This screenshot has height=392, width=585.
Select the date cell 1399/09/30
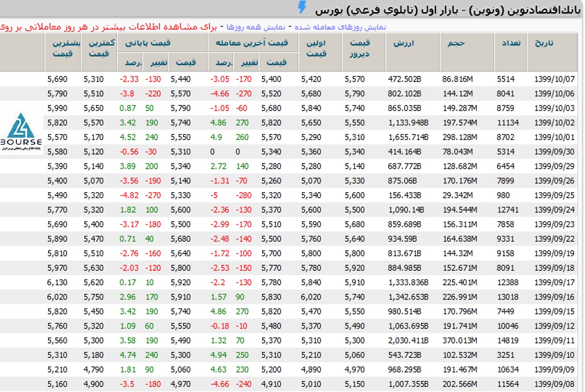(554, 152)
